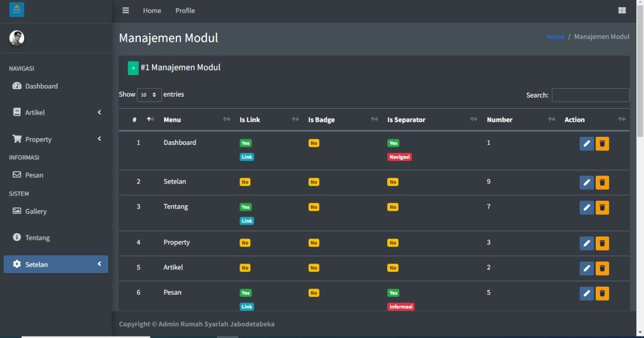
Task: Click the user avatar in the sidebar
Action: click(17, 38)
